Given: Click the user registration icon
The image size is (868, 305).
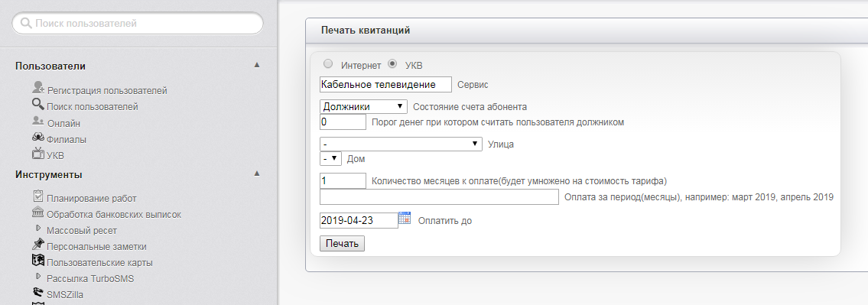Looking at the screenshot, I should pyautogui.click(x=38, y=87).
